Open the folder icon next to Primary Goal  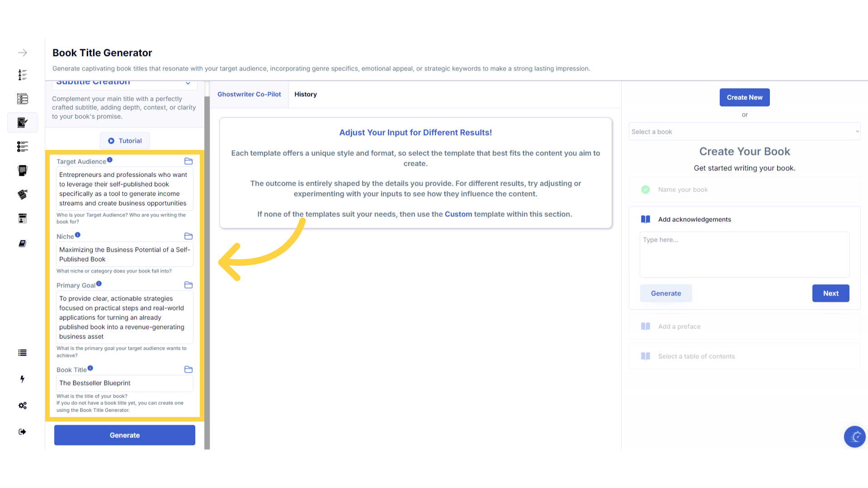coord(189,285)
